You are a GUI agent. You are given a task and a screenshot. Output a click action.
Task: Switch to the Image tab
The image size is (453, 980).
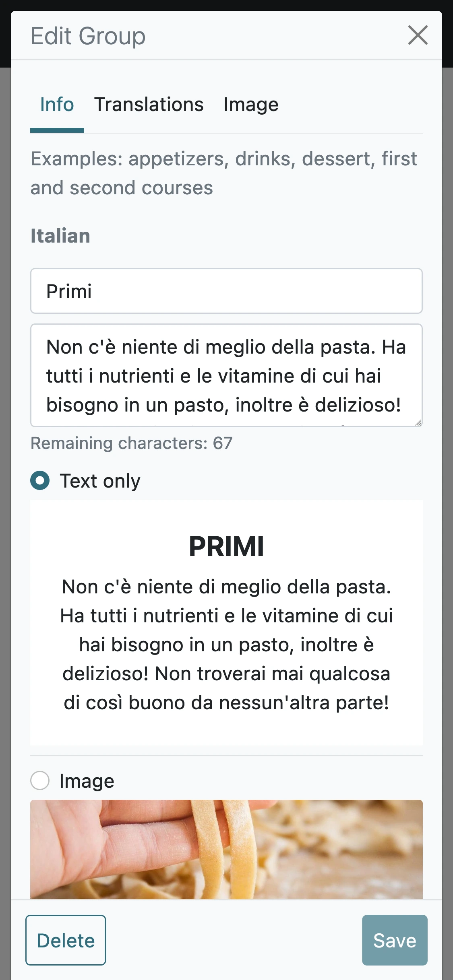pyautogui.click(x=251, y=105)
